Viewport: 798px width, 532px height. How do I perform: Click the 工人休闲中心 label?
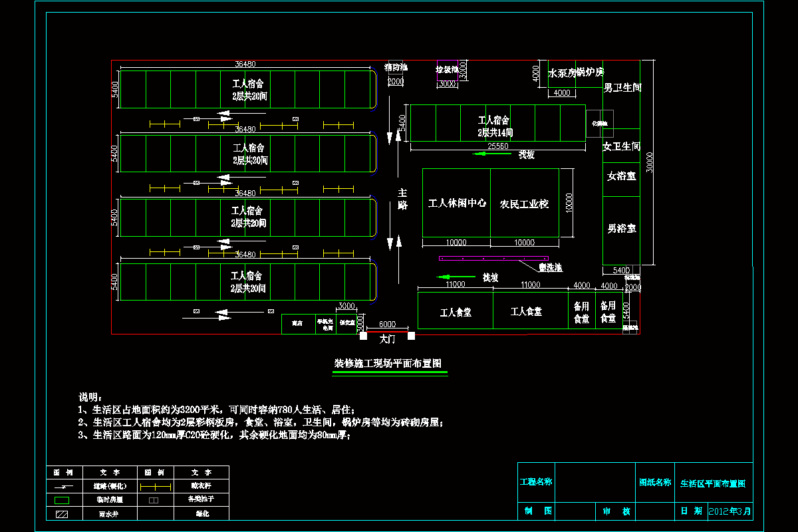pos(457,203)
